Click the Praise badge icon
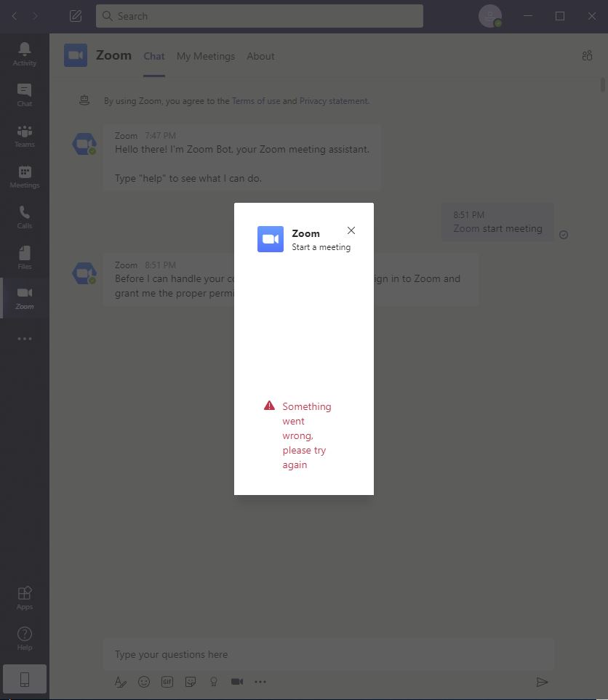Viewport: 608px width, 700px height. pyautogui.click(x=214, y=682)
